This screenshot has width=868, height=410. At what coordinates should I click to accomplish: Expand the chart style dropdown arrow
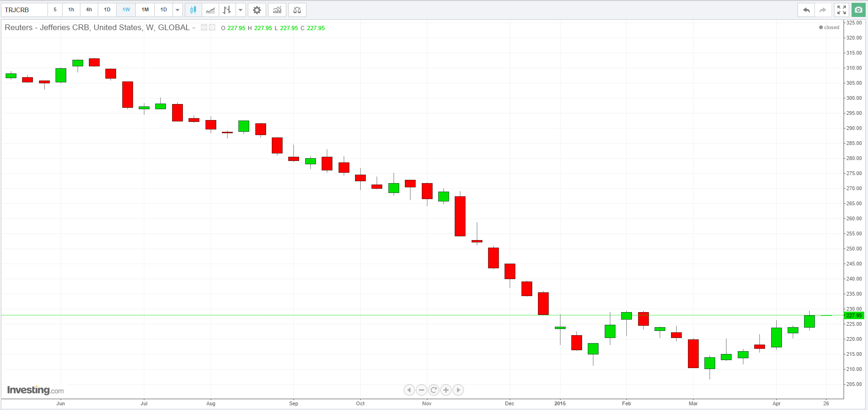click(x=241, y=10)
